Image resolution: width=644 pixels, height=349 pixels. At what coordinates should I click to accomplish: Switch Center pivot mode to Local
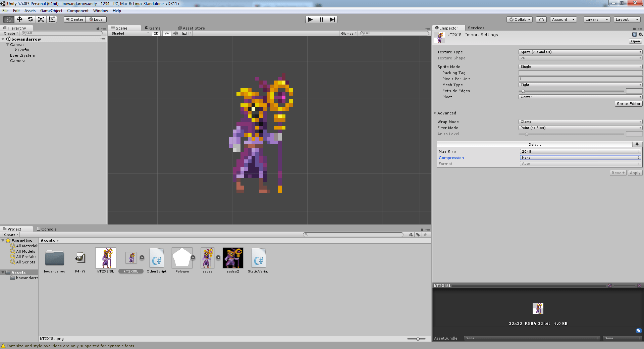pos(96,19)
